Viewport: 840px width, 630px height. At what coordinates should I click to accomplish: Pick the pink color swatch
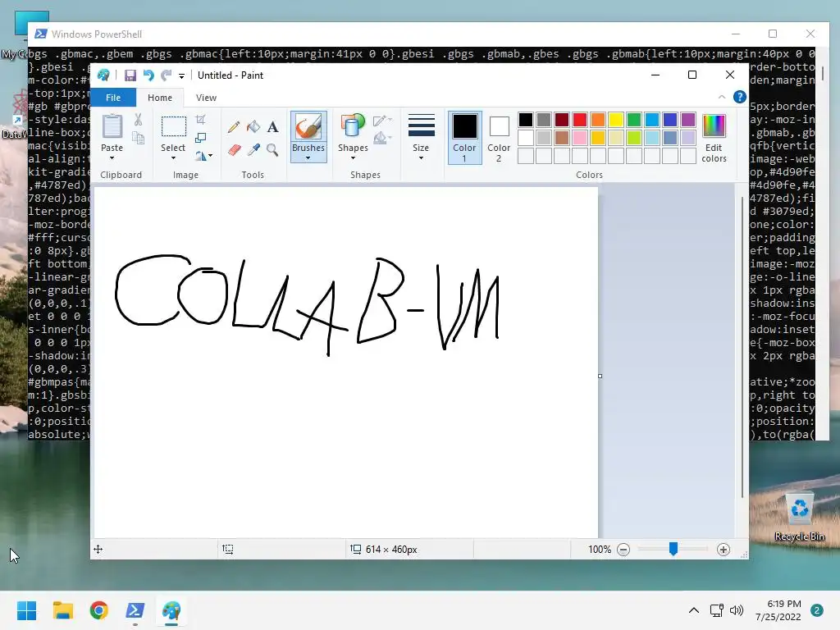[x=580, y=138]
